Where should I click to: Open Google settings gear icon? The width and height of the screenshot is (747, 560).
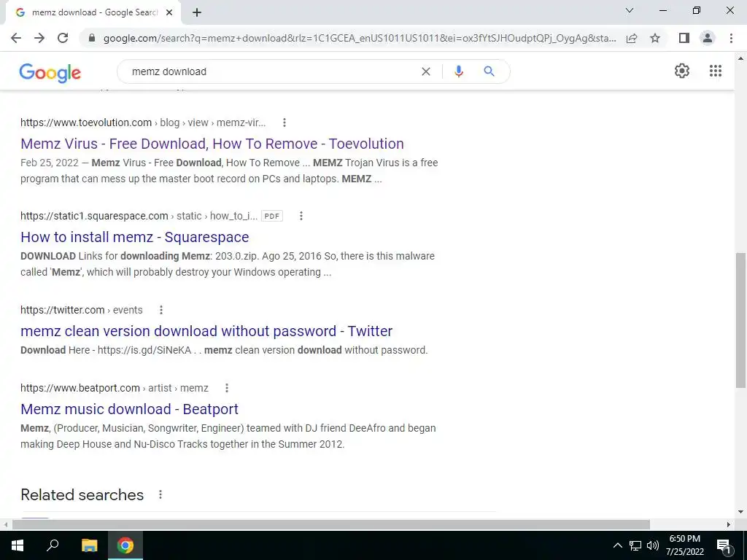(x=682, y=71)
